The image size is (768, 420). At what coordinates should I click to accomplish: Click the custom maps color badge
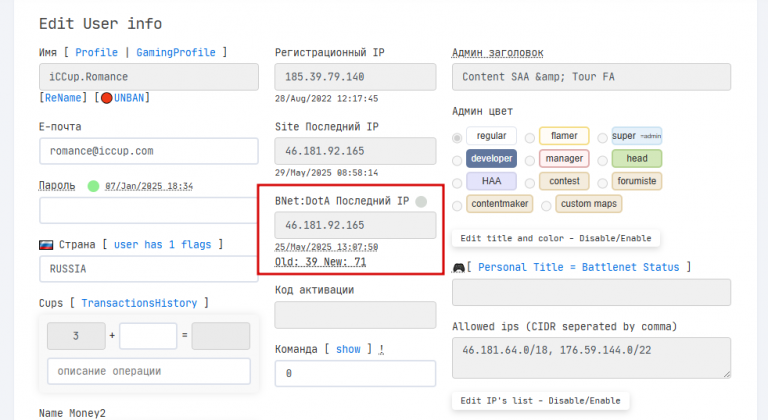click(589, 203)
